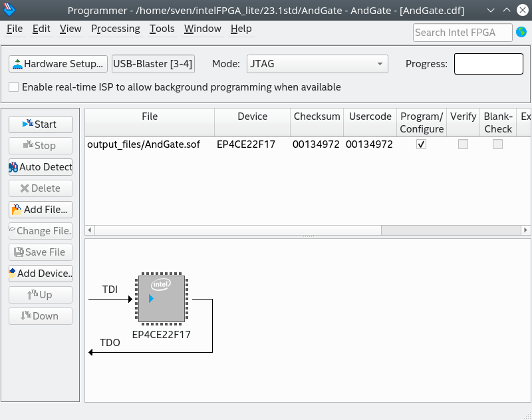This screenshot has width=532, height=420.
Task: Click the scroll left arrow of file table
Action: coord(90,230)
